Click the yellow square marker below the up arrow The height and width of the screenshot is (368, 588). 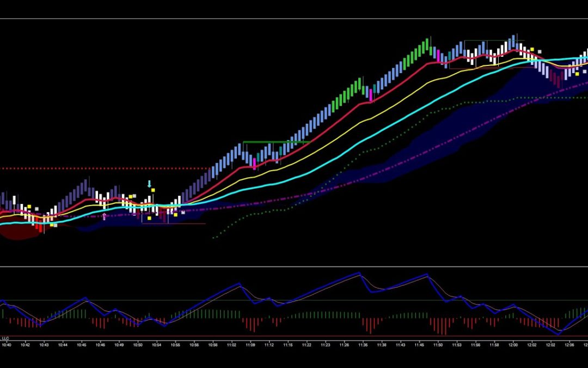(x=149, y=218)
